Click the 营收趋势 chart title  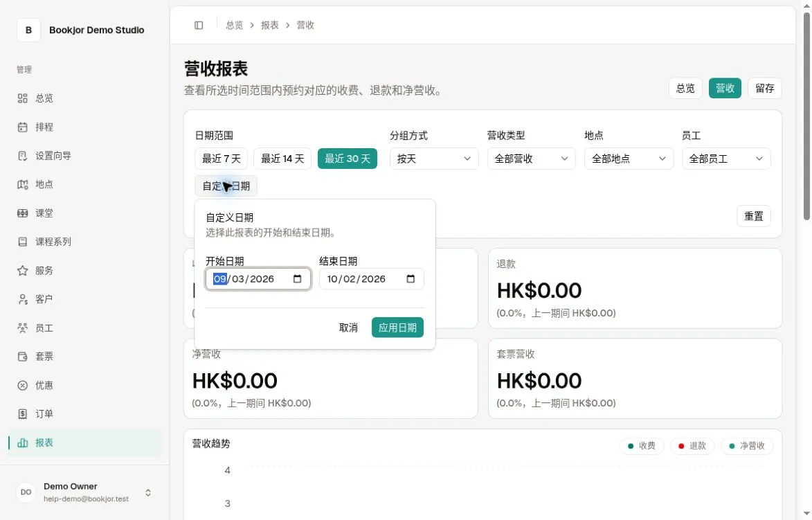point(211,444)
